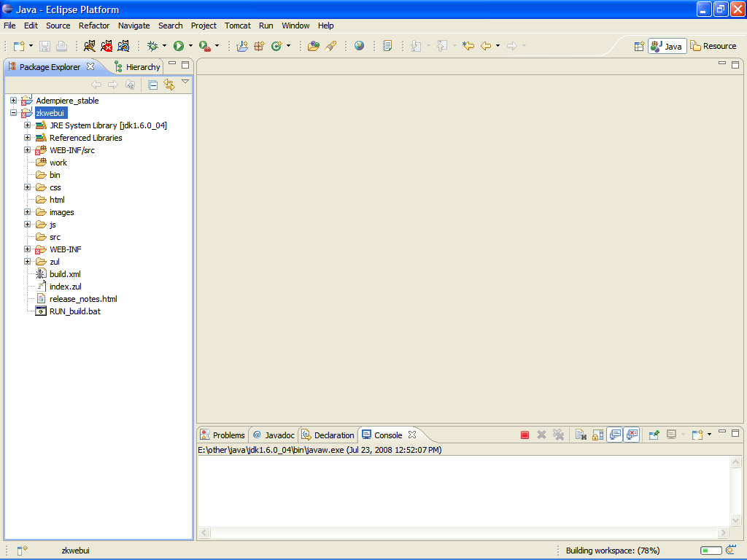Expand the zul folder

(27, 262)
